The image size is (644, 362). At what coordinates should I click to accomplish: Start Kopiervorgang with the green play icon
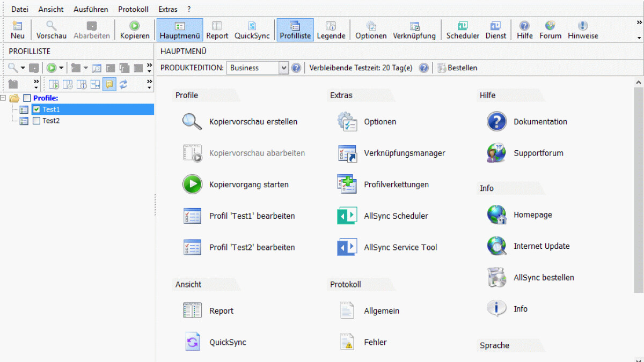click(x=192, y=184)
